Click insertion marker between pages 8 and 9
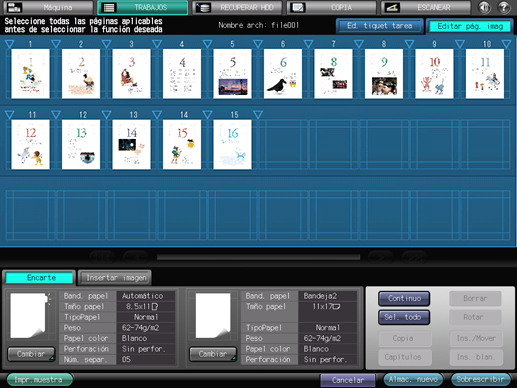The image size is (517, 388). click(x=409, y=44)
